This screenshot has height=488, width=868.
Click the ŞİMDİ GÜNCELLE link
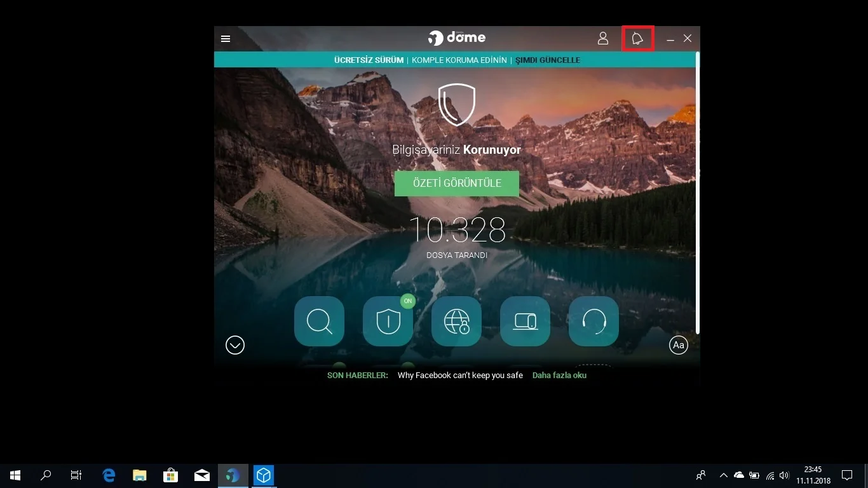tap(547, 60)
